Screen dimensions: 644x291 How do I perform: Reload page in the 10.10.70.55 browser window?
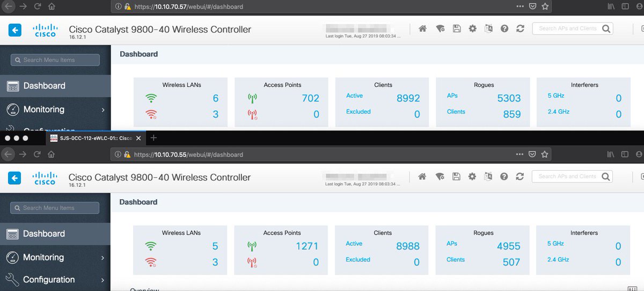(x=37, y=155)
